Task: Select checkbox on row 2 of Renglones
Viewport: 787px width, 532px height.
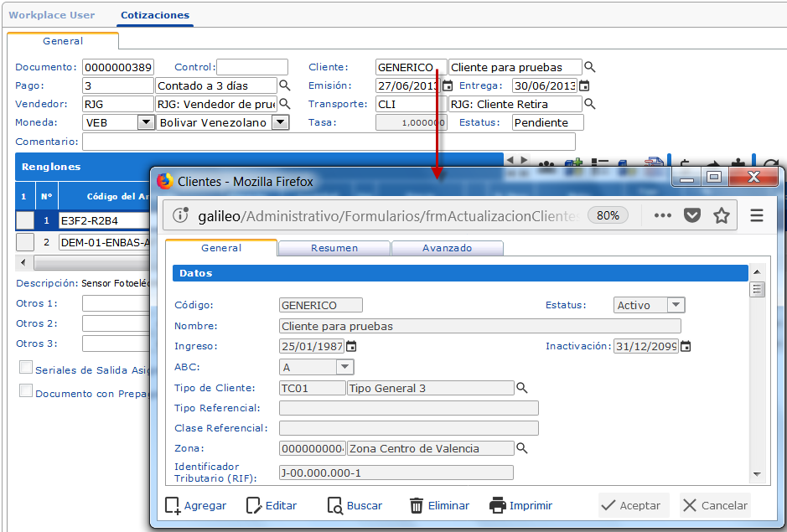Action: [x=25, y=242]
